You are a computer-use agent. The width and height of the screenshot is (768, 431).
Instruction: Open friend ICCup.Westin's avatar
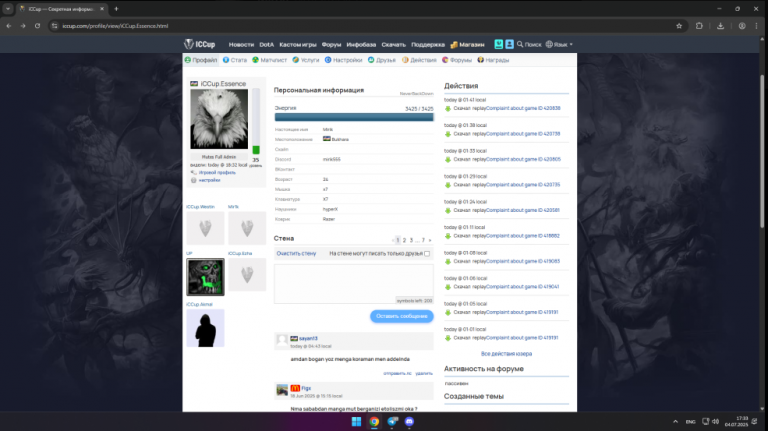point(205,228)
